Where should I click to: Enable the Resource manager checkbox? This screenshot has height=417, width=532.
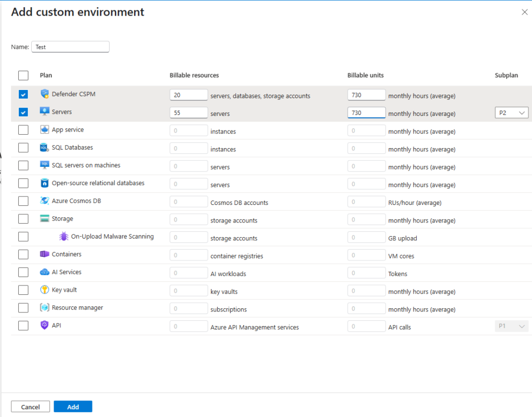click(23, 308)
